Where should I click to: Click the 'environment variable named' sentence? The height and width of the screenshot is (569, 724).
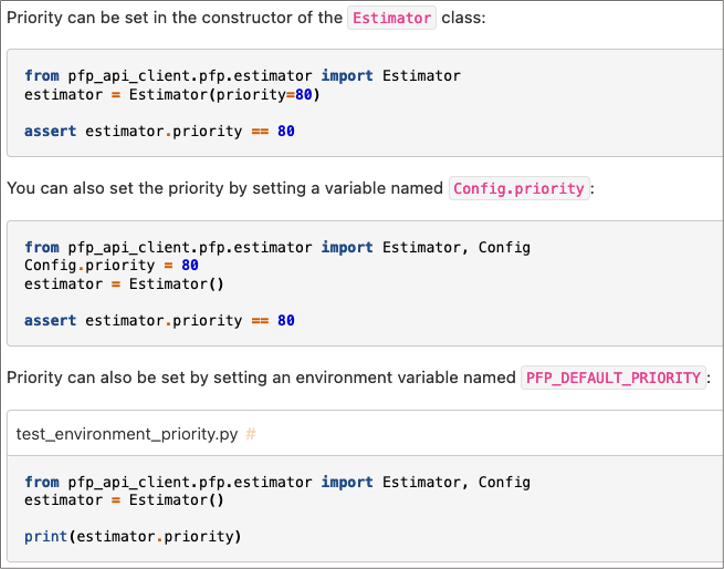click(x=260, y=378)
